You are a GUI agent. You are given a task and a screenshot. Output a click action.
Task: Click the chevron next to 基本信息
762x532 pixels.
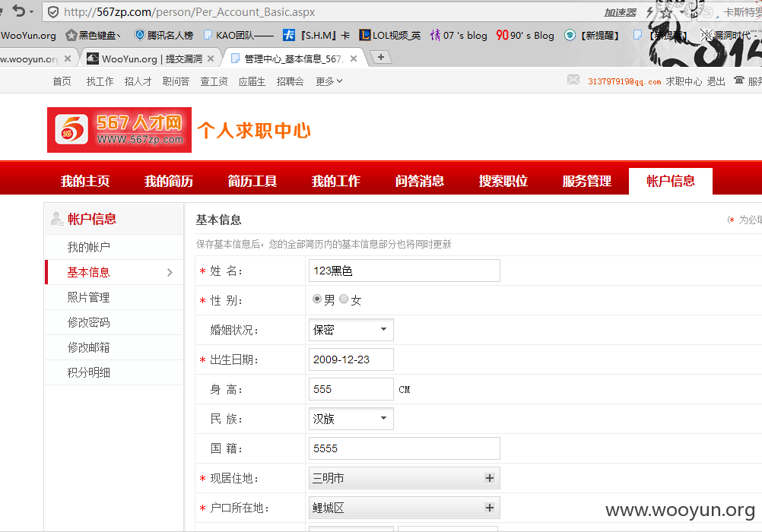coord(170,273)
